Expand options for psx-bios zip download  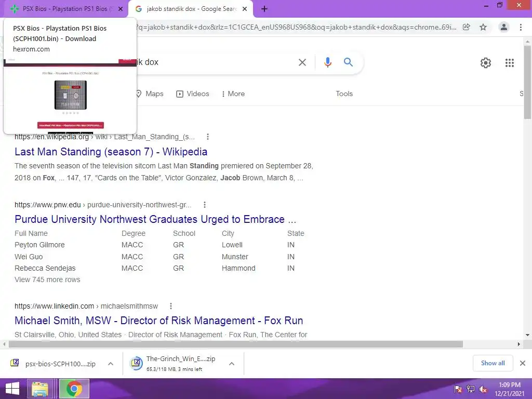pyautogui.click(x=111, y=364)
